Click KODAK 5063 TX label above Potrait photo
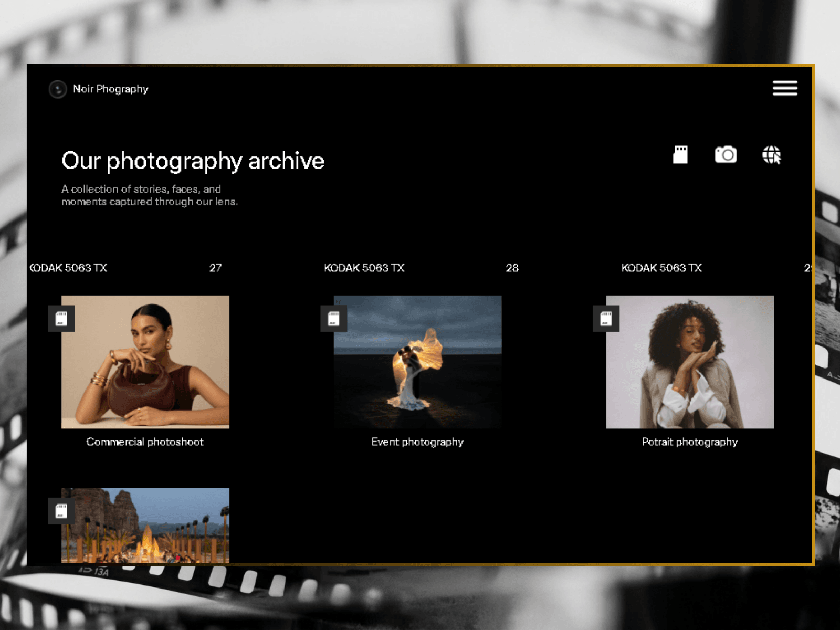This screenshot has height=630, width=840. coord(661,268)
